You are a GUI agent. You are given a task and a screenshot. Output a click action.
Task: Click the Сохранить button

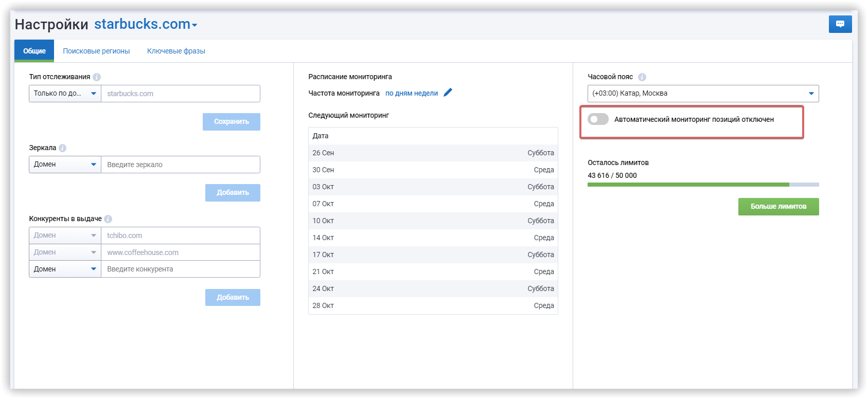(x=232, y=122)
